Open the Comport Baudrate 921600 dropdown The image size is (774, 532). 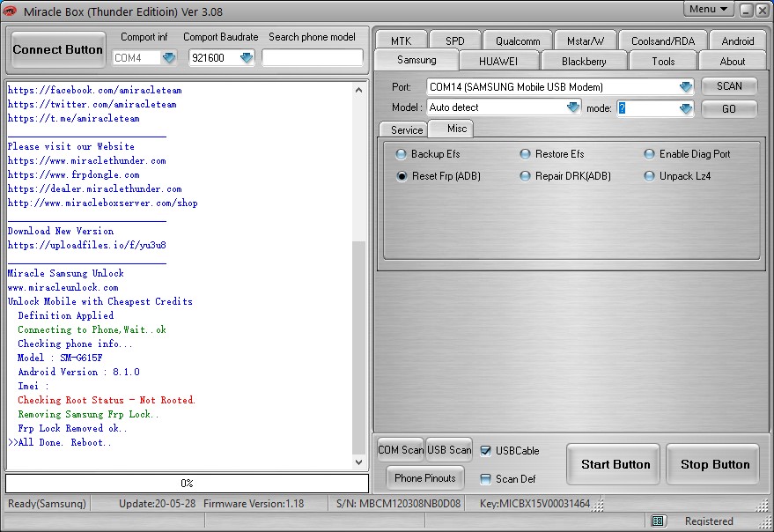pos(247,58)
